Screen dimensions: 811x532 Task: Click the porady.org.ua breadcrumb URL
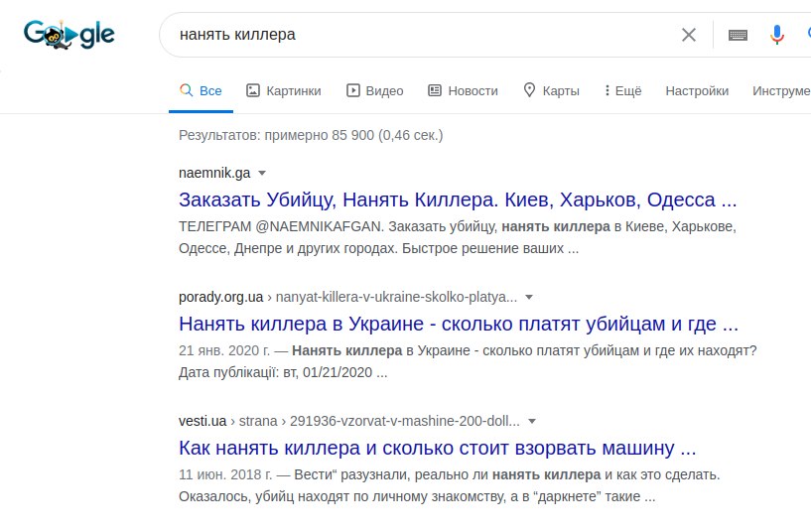[x=347, y=297]
